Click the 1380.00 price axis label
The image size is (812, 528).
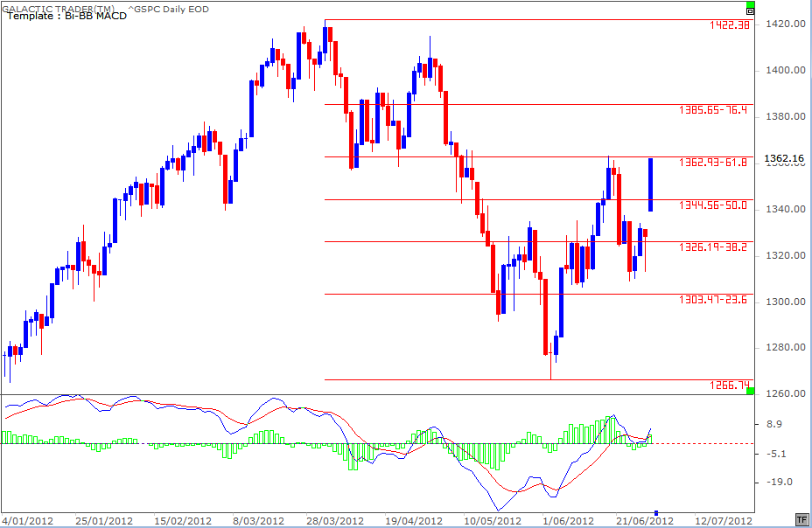click(786, 117)
